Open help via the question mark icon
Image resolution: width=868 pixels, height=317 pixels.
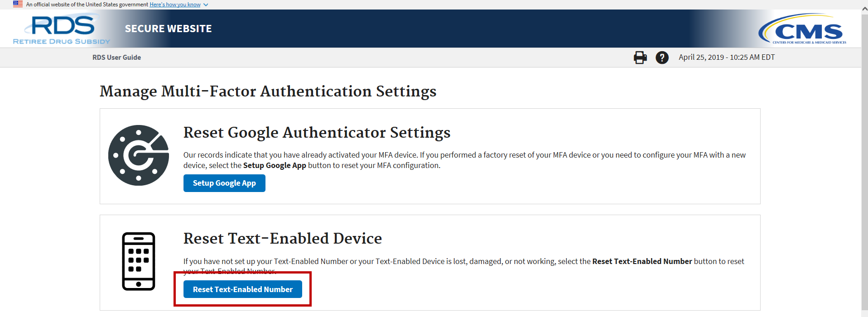(662, 58)
